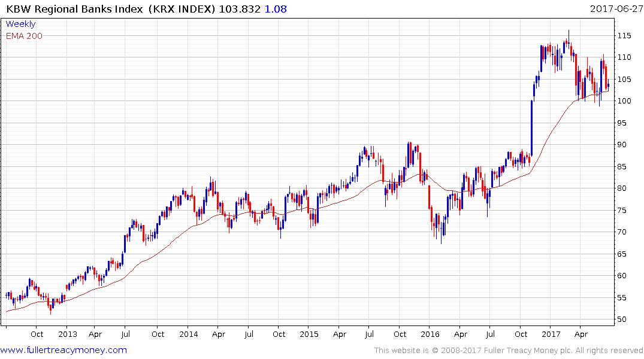
Task: Click the 50 price axis label
Action: coord(622,320)
